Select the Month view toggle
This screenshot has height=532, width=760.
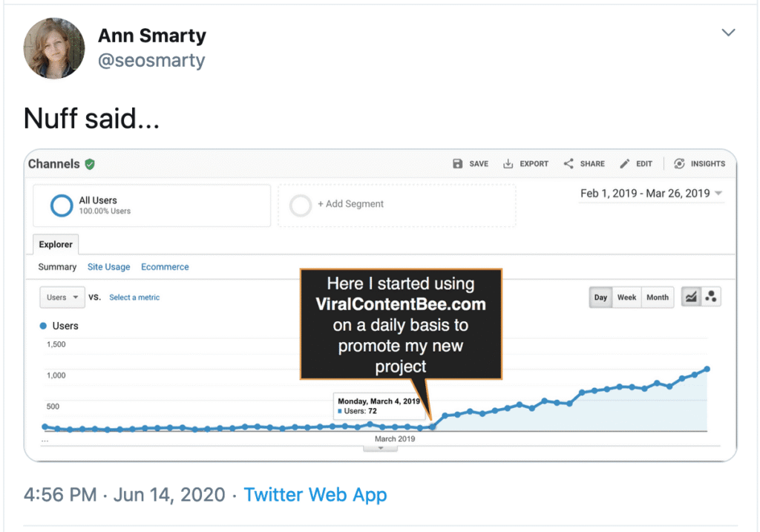[x=658, y=297]
